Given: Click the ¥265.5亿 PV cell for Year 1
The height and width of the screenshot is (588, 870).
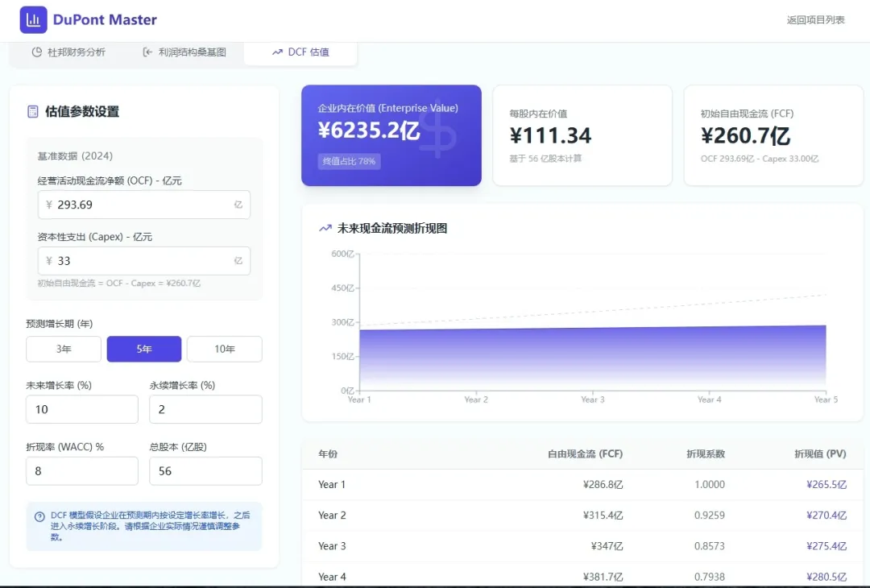Looking at the screenshot, I should tap(826, 484).
